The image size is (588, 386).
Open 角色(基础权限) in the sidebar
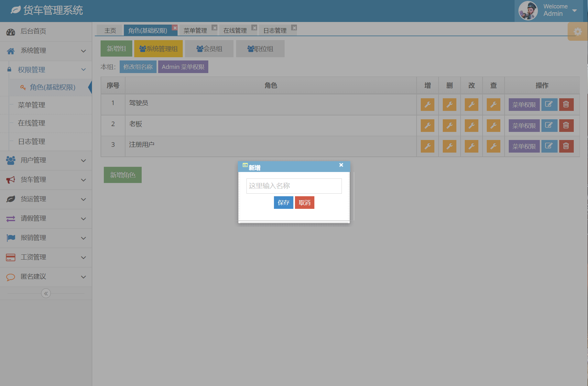click(51, 87)
